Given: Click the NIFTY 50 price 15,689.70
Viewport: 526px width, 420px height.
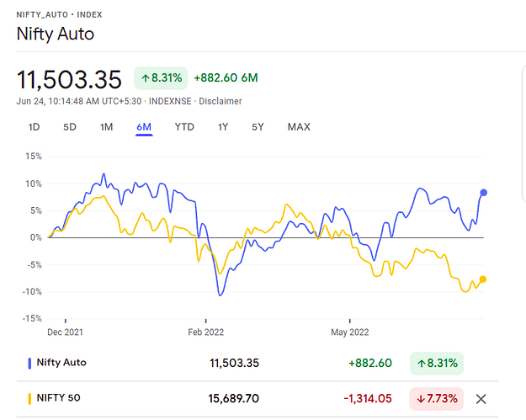Looking at the screenshot, I should (x=233, y=398).
